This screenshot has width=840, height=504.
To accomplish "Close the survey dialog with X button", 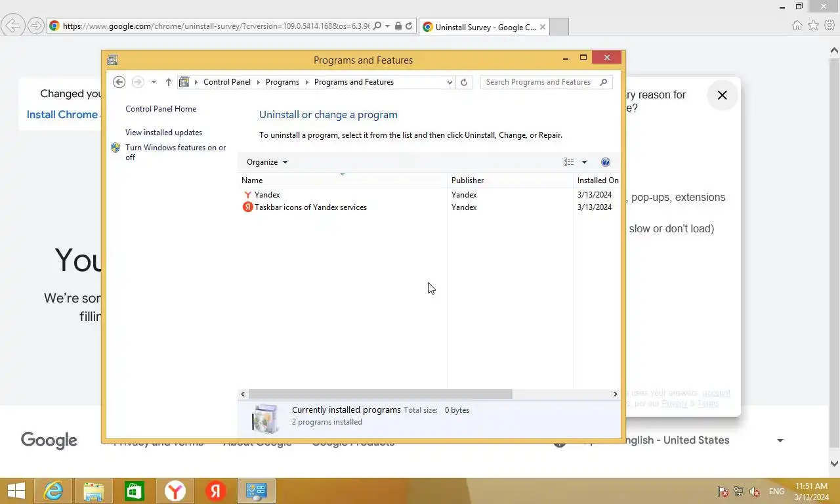I will pyautogui.click(x=722, y=95).
